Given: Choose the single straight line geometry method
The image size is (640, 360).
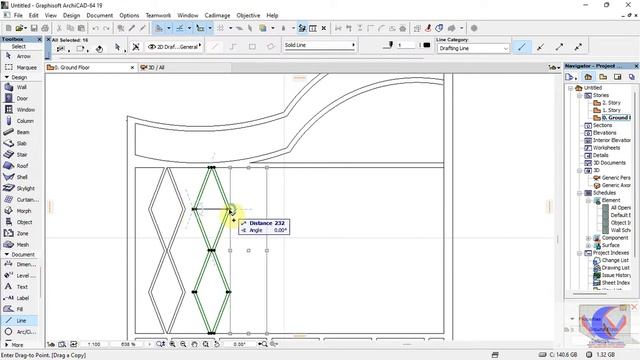Looking at the screenshot, I should (x=214, y=47).
